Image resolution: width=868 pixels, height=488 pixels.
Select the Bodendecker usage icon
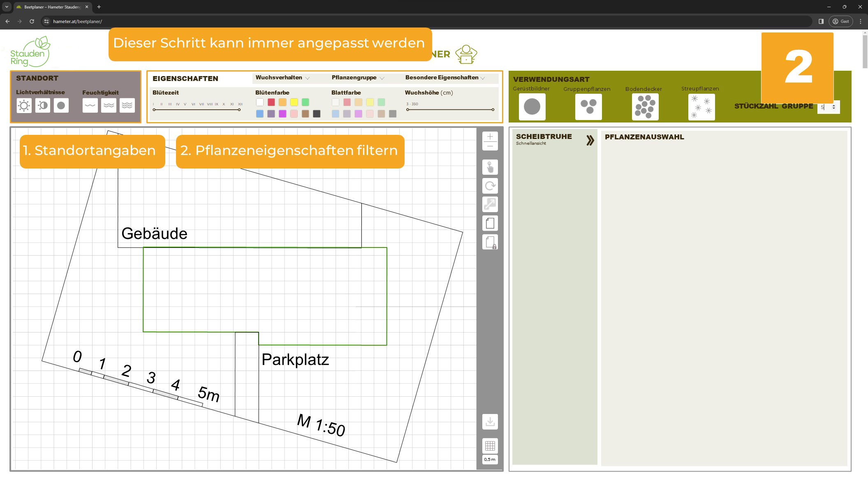point(645,107)
